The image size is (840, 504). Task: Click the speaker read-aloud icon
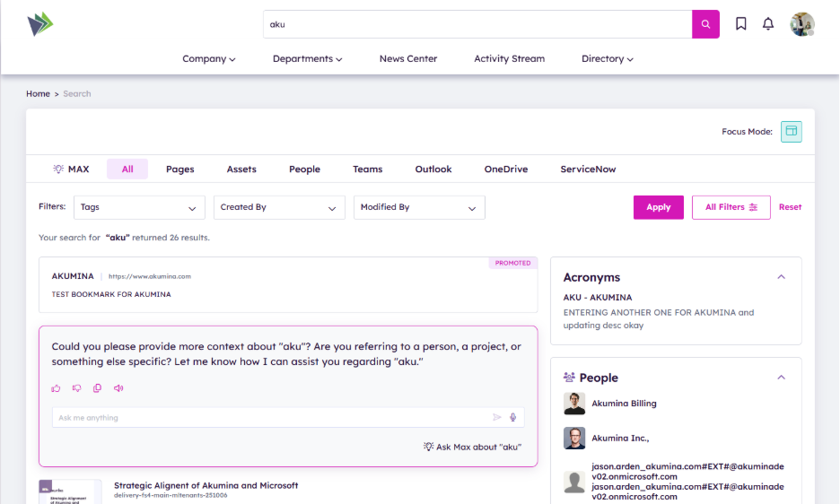coord(118,388)
